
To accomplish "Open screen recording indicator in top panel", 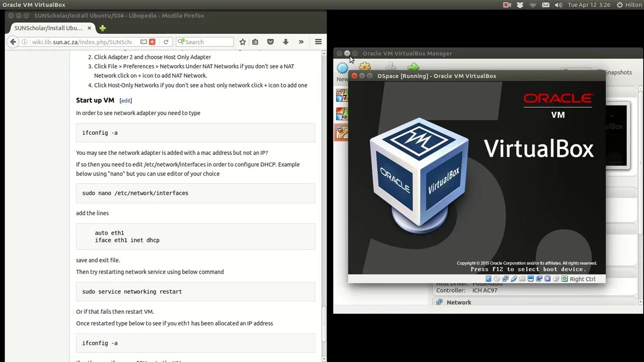I will (507, 5).
